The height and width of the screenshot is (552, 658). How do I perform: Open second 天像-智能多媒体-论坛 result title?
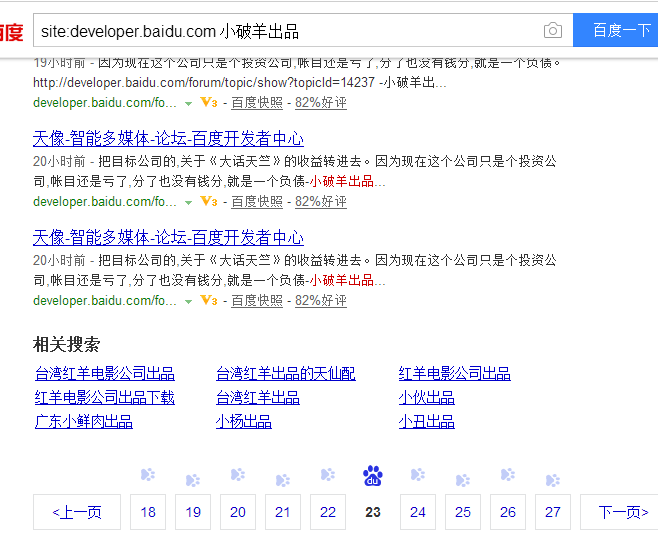[168, 238]
